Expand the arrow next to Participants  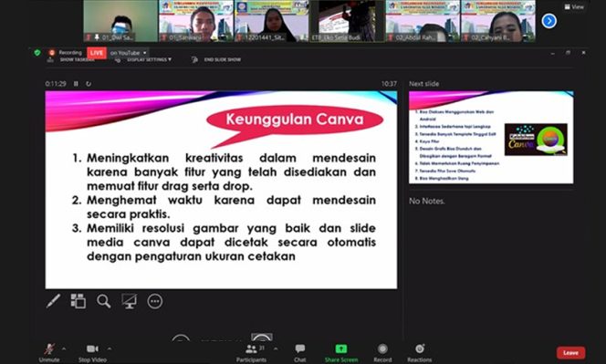276,348
